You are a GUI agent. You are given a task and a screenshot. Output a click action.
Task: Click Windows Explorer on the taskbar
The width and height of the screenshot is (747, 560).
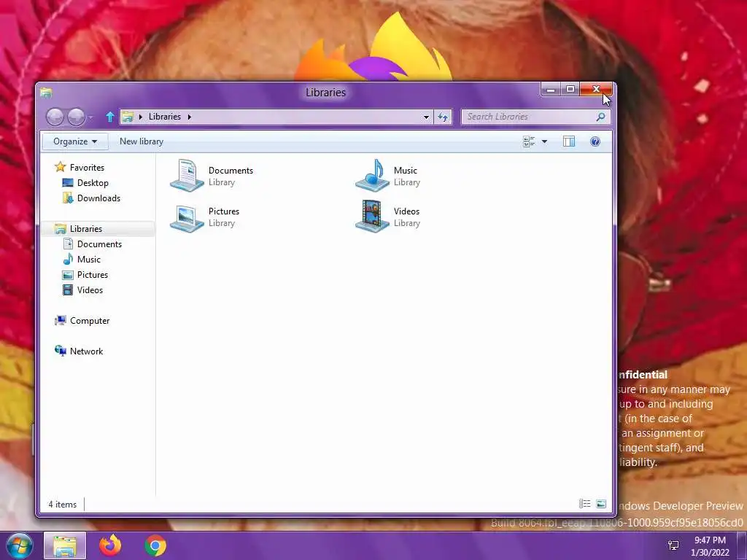click(x=65, y=545)
